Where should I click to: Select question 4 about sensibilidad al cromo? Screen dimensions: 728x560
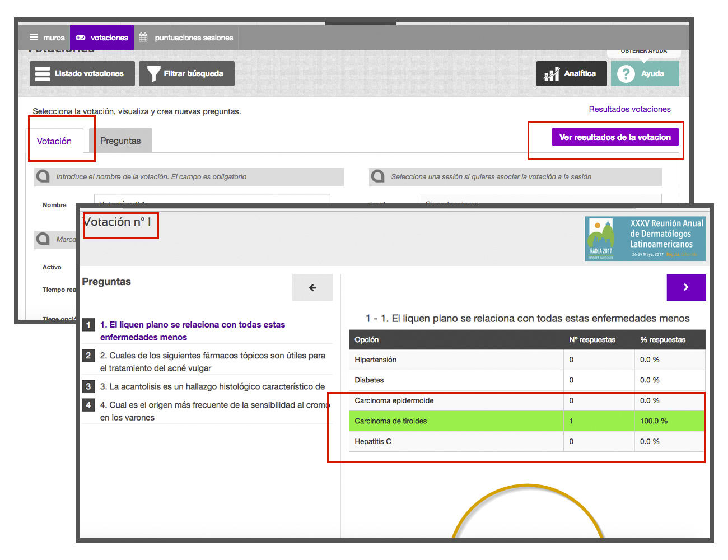pos(215,411)
